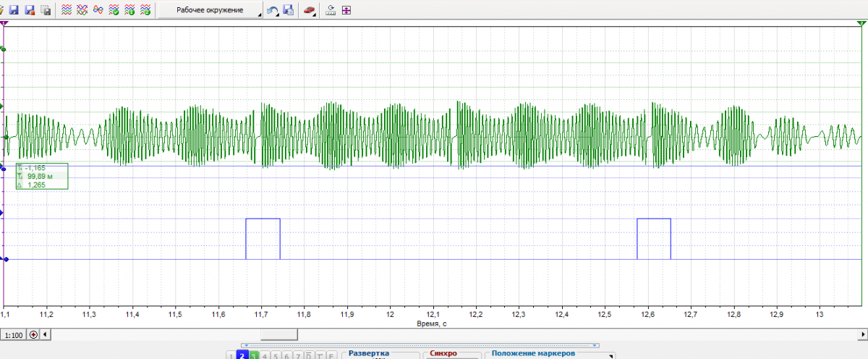Expand the Положение маркеров panel arrow
This screenshot has height=359, width=868.
[612, 355]
